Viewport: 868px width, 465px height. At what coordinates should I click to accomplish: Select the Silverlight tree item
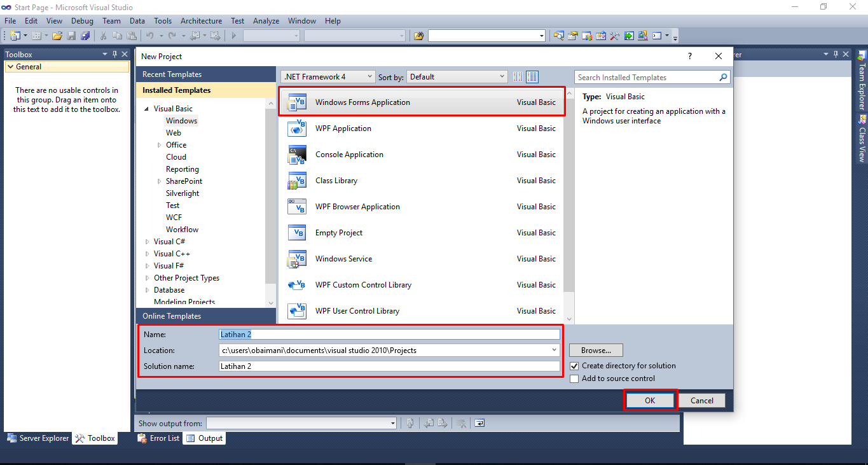183,193
